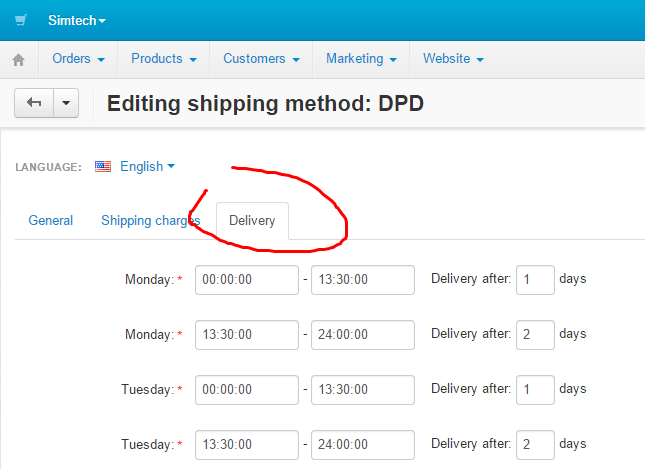Screen dimensions: 645x469
Task: Open the Orders menu
Action: pyautogui.click(x=78, y=59)
